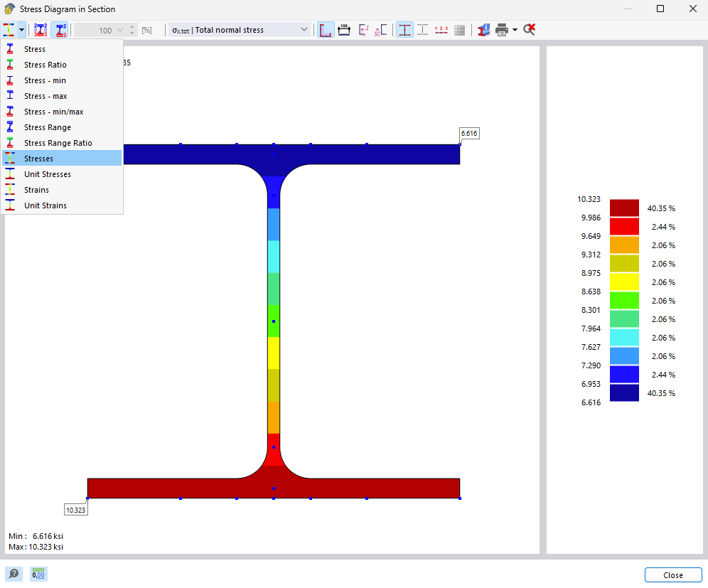This screenshot has height=588, width=708.
Task: Choose Stress Ratio from the list
Action: click(x=45, y=64)
